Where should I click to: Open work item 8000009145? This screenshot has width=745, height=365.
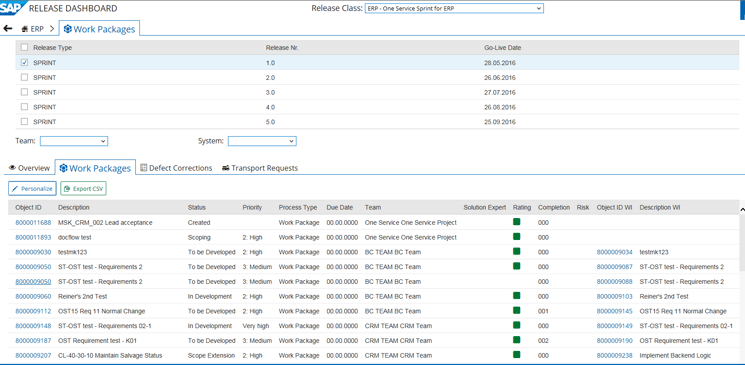[614, 311]
